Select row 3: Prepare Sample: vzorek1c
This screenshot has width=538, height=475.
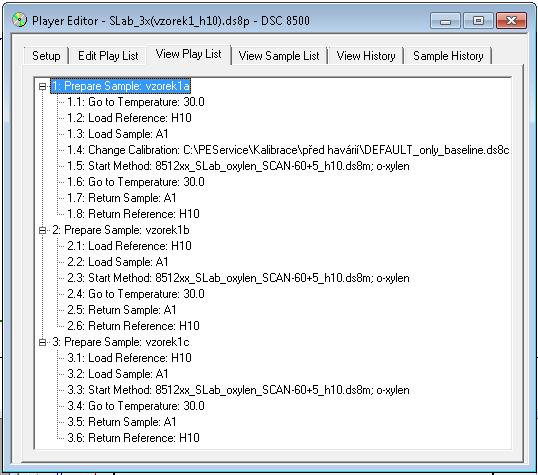pos(120,342)
